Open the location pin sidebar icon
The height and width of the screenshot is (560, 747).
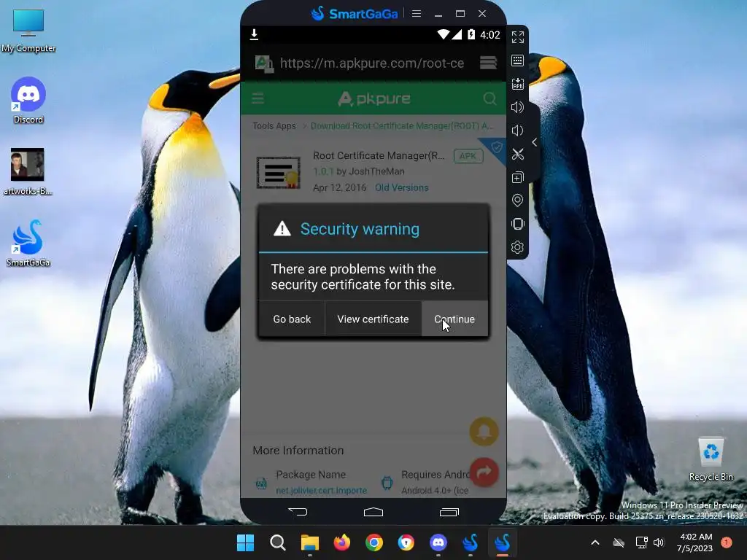point(517,201)
